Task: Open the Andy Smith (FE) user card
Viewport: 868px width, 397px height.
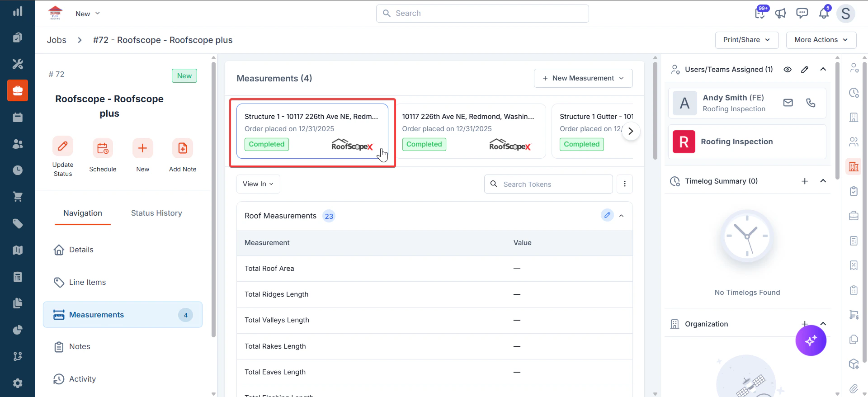Action: pos(747,103)
